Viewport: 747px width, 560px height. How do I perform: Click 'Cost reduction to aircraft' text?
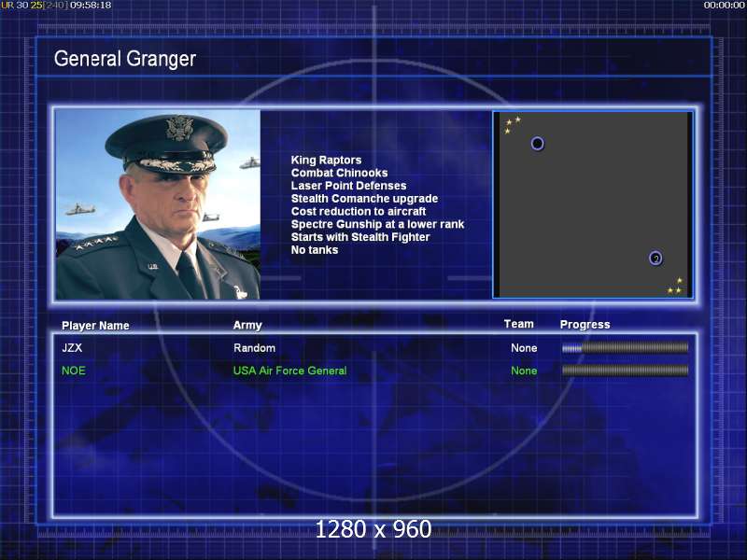coord(359,212)
